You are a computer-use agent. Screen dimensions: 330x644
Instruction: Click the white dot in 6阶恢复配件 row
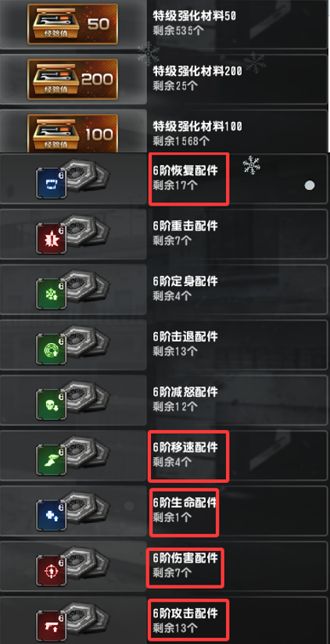pos(310,186)
